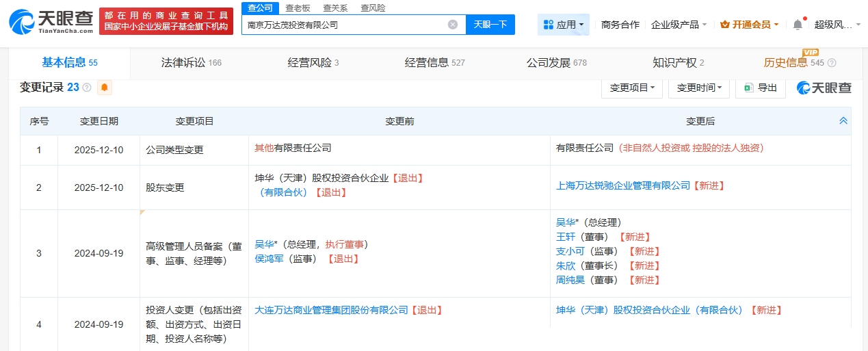868x351 pixels.
Task: Open the 上海万达锐驰企业管理有限公司 link
Action: (x=623, y=185)
